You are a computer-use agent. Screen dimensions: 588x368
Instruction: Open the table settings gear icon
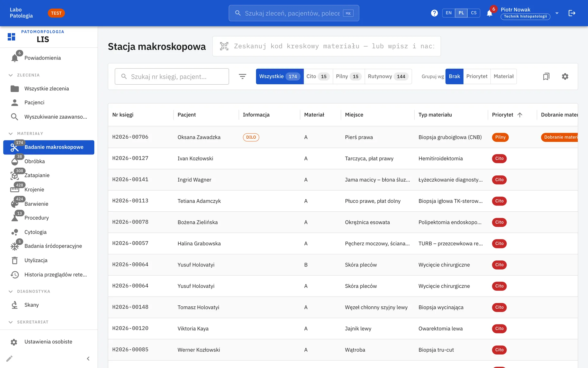565,76
